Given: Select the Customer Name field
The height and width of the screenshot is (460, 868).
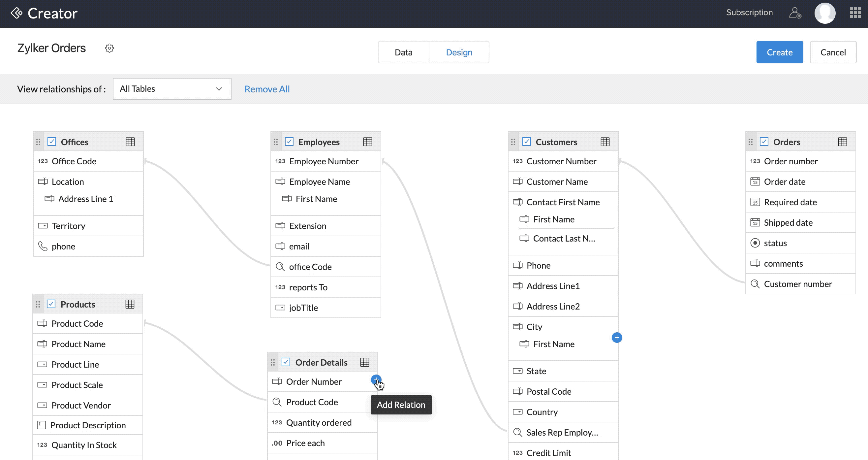Looking at the screenshot, I should (x=563, y=182).
